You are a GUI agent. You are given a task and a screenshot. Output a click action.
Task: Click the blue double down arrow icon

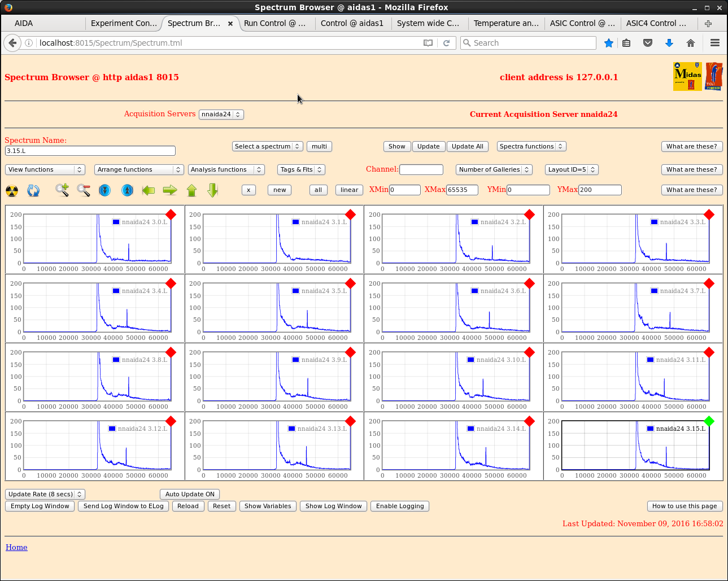(105, 190)
